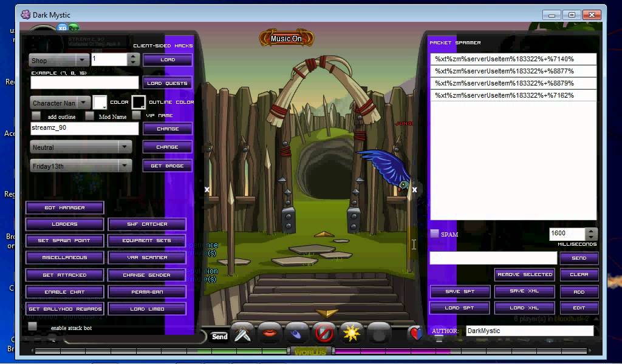
Task: Increase shop ID stepper value
Action: [x=133, y=56]
